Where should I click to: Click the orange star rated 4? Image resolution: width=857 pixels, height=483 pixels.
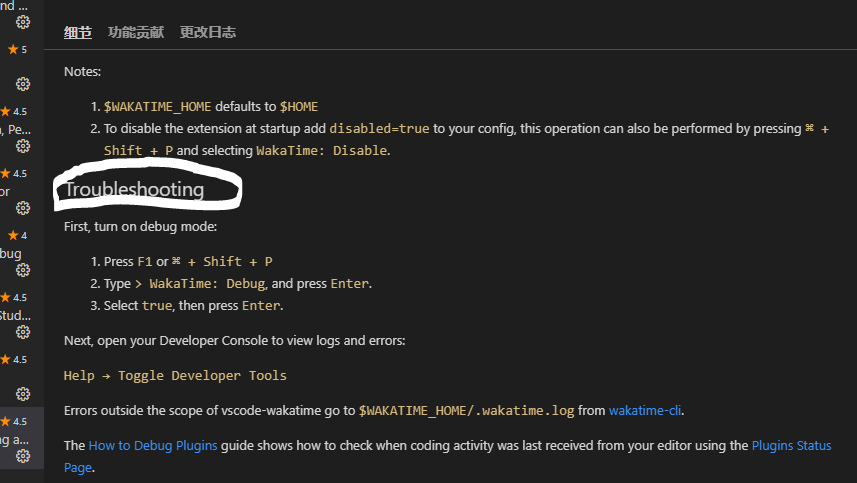coord(13,235)
